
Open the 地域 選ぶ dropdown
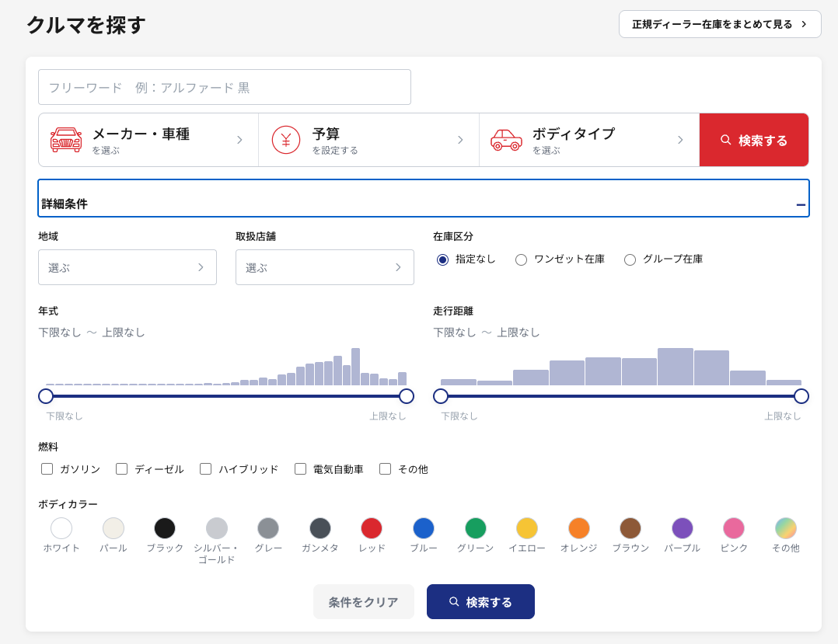coord(127,267)
